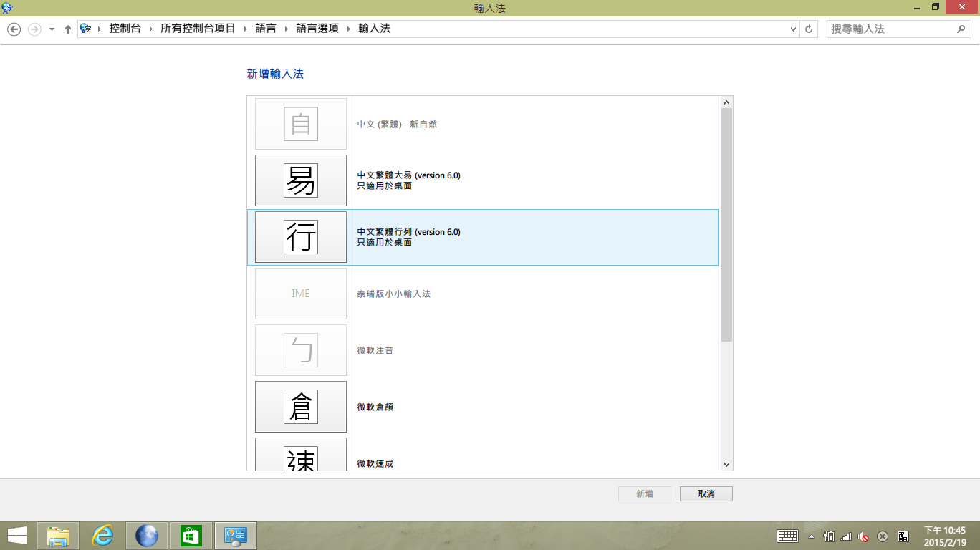The height and width of the screenshot is (550, 980).
Task: Refresh the current page
Action: (x=809, y=29)
